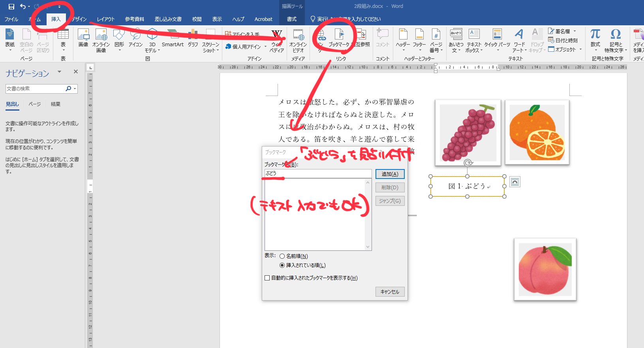Open the Bookmark (ブックマーク) ribbon button
The width and height of the screenshot is (644, 348).
339,38
